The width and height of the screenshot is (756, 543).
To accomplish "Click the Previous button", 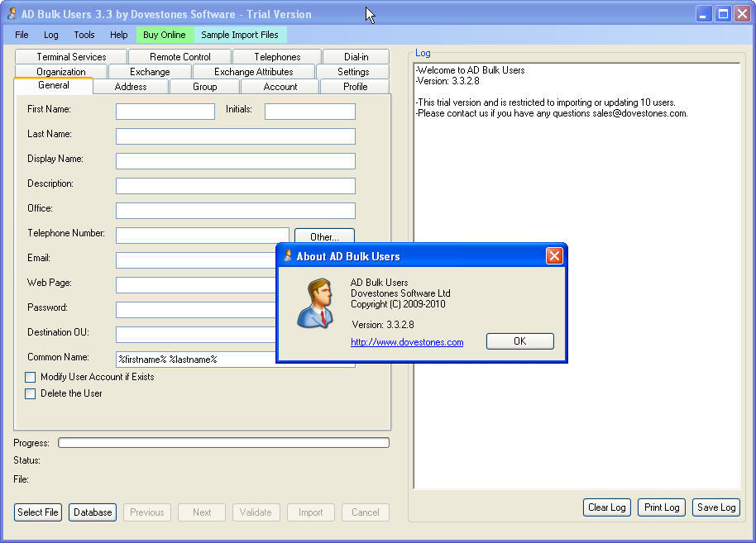I will [147, 512].
